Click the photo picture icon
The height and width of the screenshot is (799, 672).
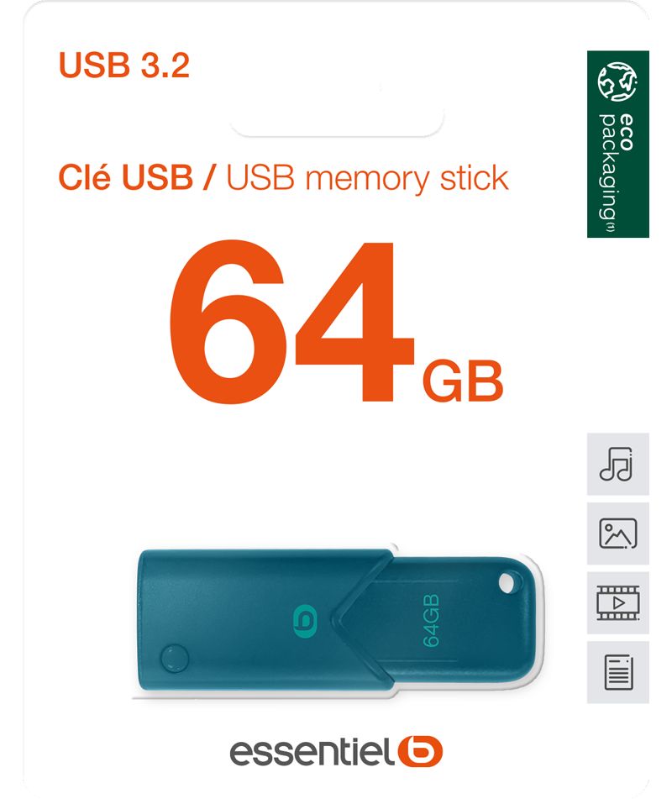point(617,533)
